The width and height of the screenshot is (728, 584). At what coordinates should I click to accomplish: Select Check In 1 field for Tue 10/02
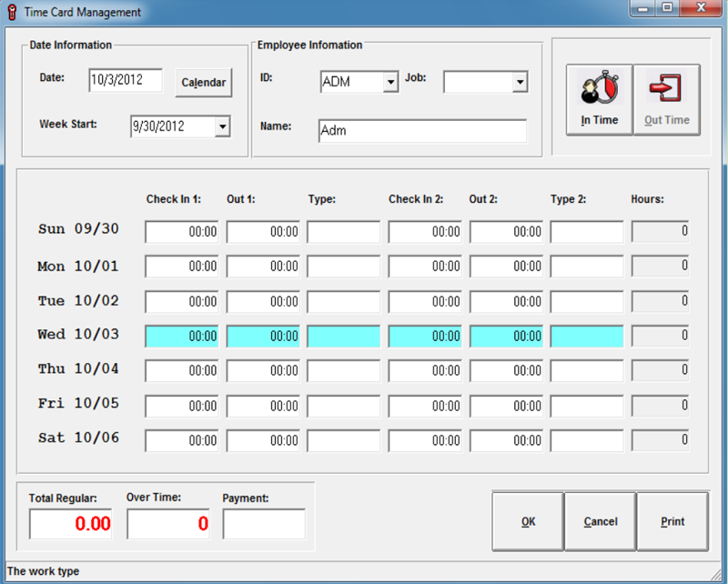[181, 302]
